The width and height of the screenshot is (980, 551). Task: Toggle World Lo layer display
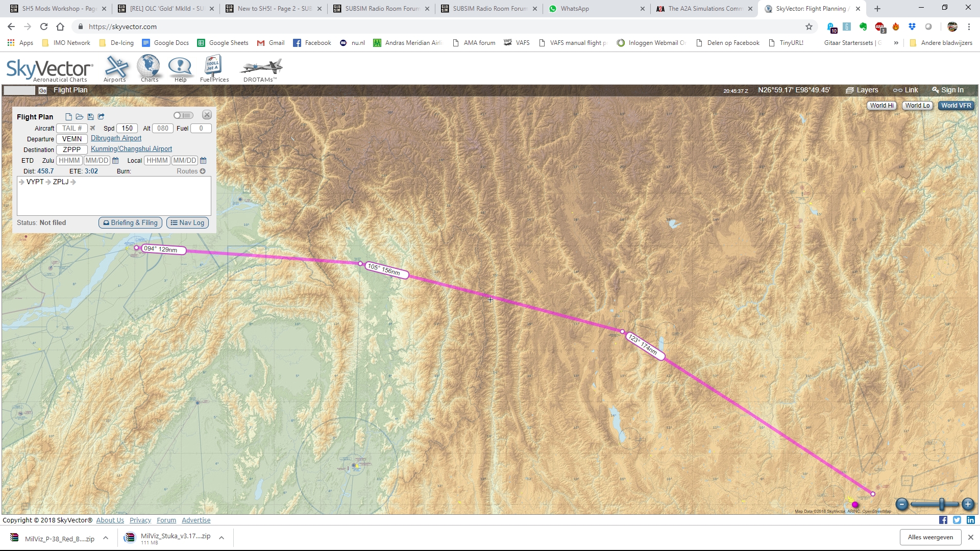[x=917, y=106]
